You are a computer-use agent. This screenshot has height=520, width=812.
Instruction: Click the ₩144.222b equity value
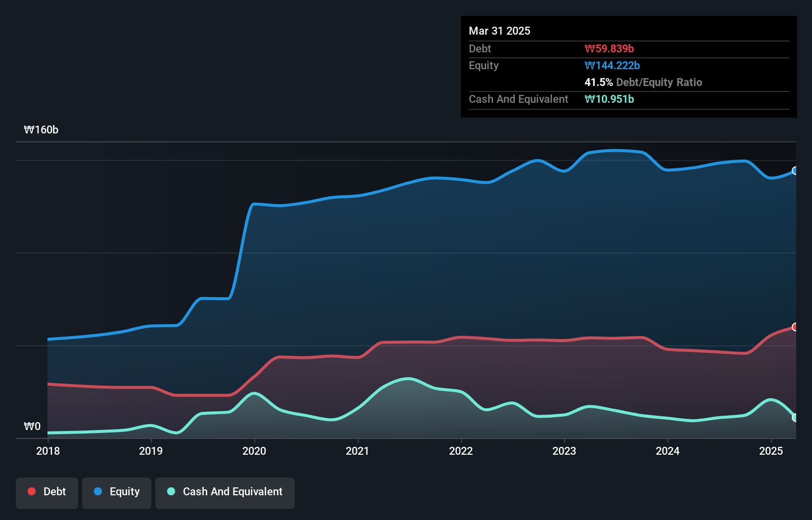click(x=612, y=66)
